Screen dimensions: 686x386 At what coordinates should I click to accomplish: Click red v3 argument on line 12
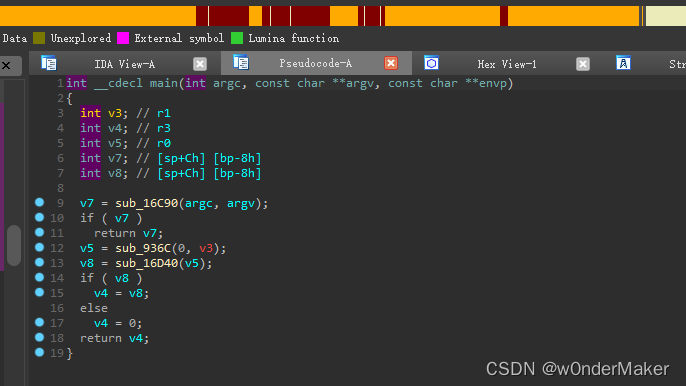206,248
